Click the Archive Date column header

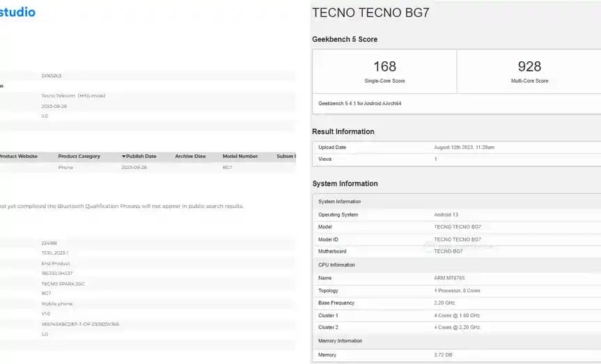point(190,157)
